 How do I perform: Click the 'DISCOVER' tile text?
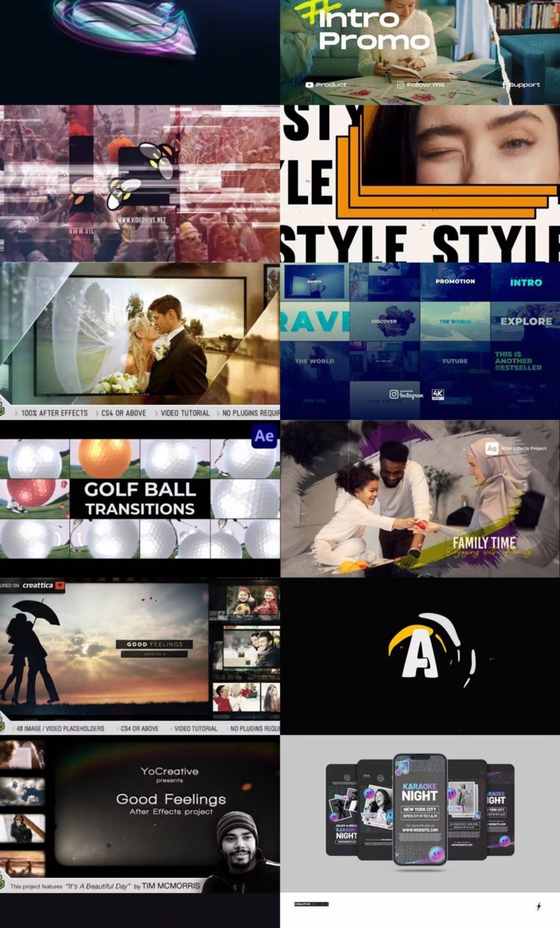tap(384, 321)
